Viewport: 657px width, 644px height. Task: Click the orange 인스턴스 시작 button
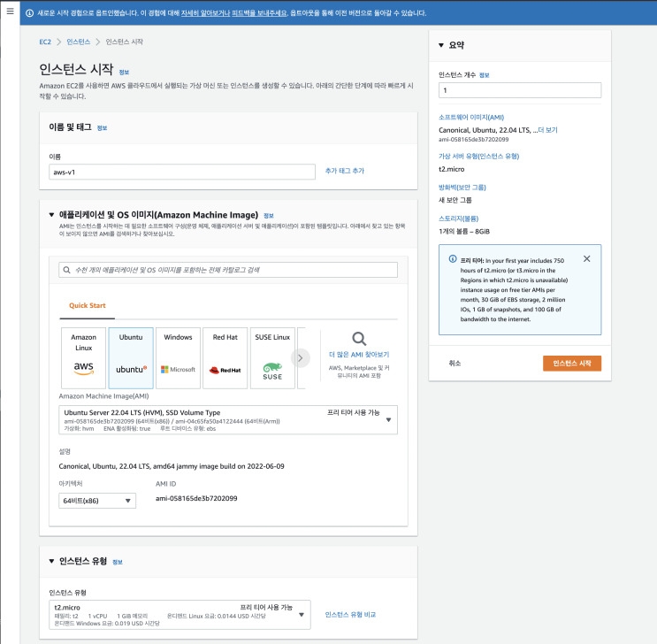572,363
